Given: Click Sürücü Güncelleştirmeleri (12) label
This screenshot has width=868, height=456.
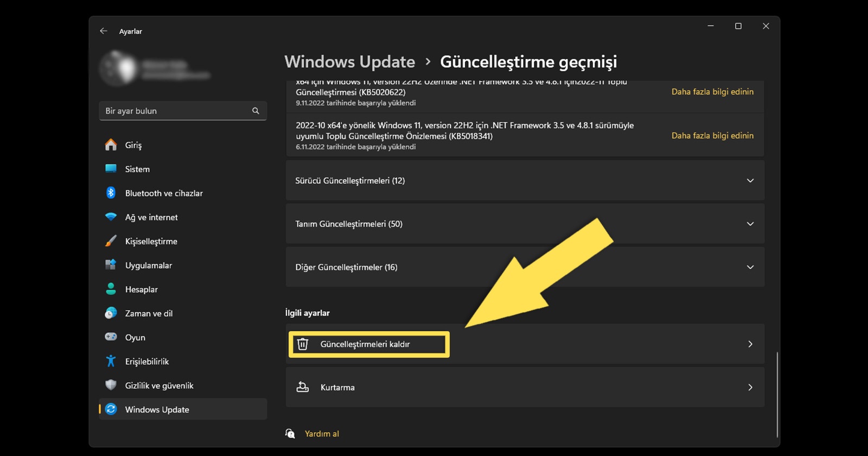Looking at the screenshot, I should [x=350, y=180].
